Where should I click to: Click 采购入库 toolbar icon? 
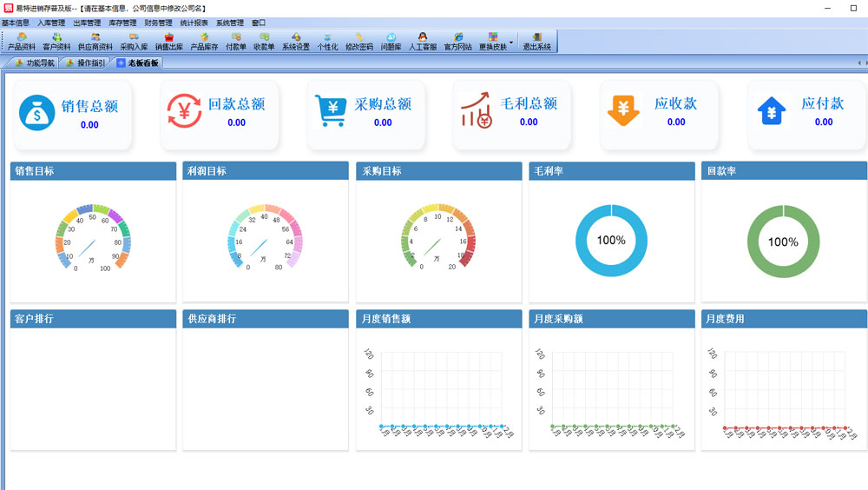coord(134,42)
